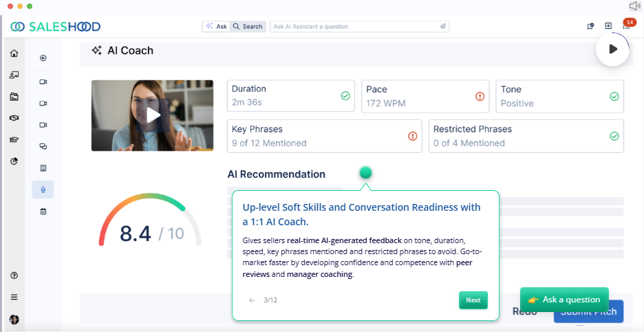Click the Ask a question button
Viewport: 644px width, 332px height.
(564, 300)
